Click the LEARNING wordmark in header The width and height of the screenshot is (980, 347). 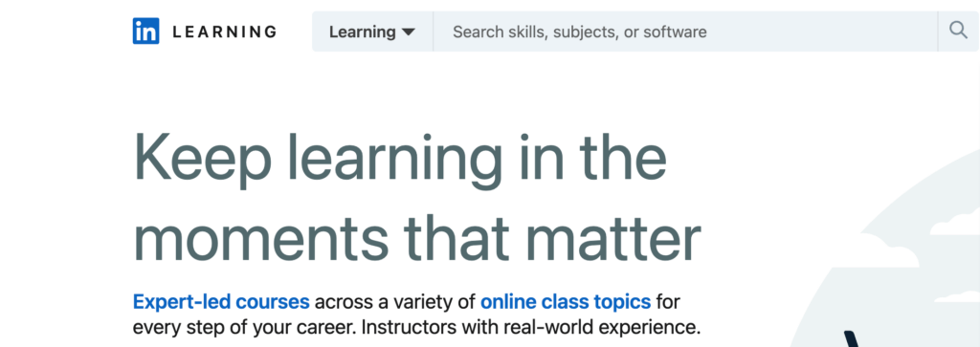[224, 32]
